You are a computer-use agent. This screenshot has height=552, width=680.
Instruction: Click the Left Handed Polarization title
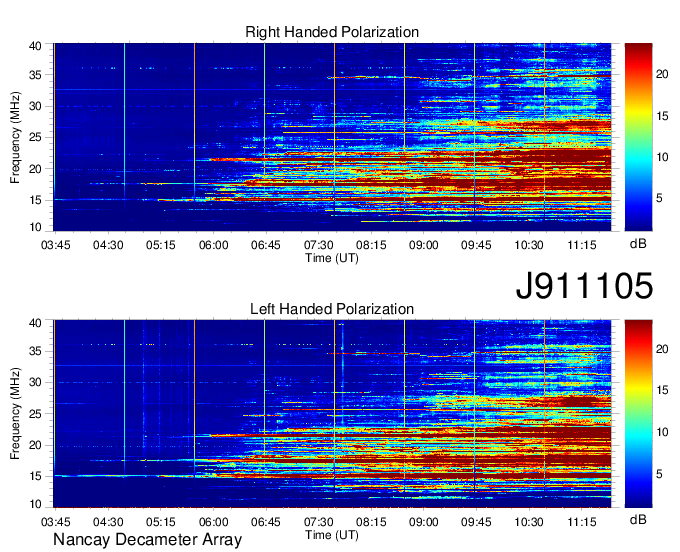click(x=332, y=309)
